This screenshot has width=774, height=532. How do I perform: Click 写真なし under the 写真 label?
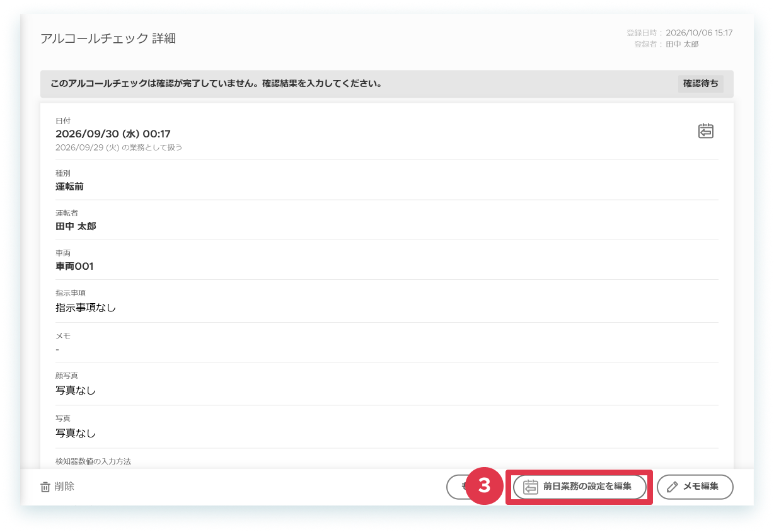point(76,434)
